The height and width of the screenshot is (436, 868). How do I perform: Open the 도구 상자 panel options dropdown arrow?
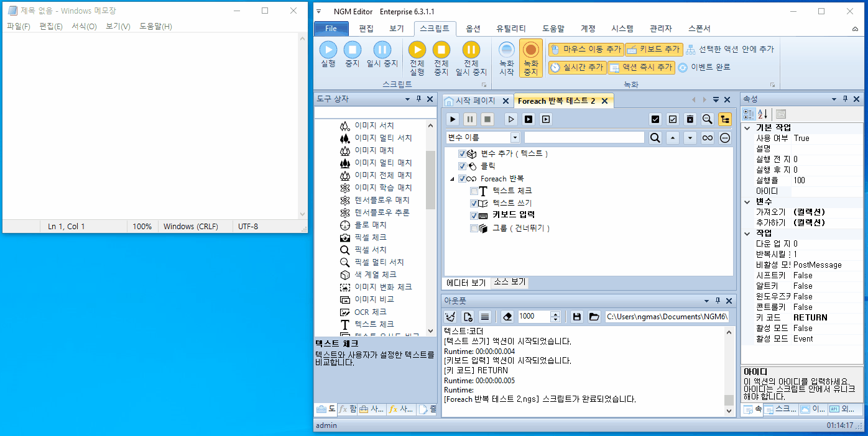[x=408, y=99]
